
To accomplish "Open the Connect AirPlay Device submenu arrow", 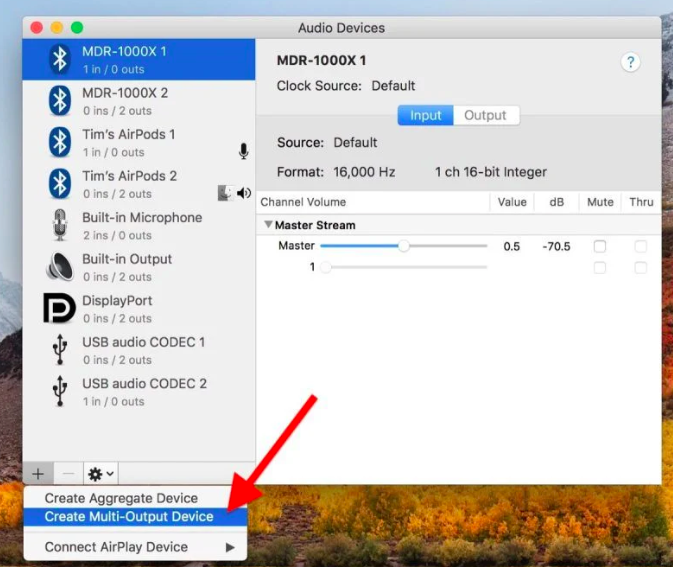I will (x=230, y=547).
